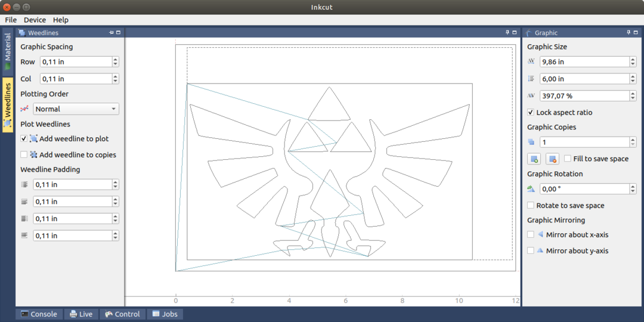Click the graphic width 9,86 in stepper
Image resolution: width=644 pixels, height=322 pixels.
pos(633,61)
